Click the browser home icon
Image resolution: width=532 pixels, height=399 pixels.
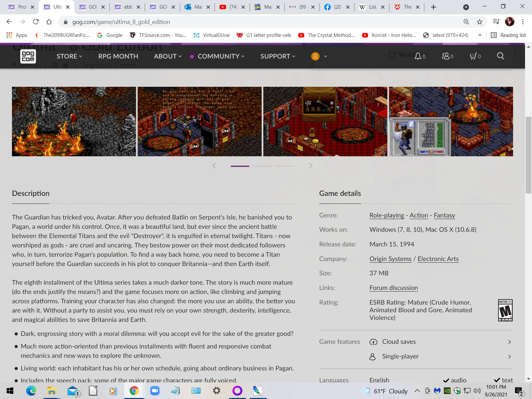pyautogui.click(x=49, y=22)
